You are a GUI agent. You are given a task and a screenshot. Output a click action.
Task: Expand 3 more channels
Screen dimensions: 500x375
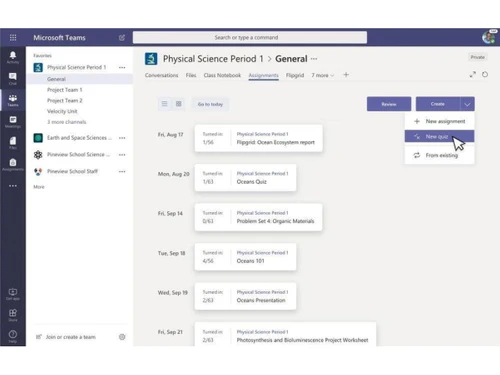pyautogui.click(x=67, y=122)
